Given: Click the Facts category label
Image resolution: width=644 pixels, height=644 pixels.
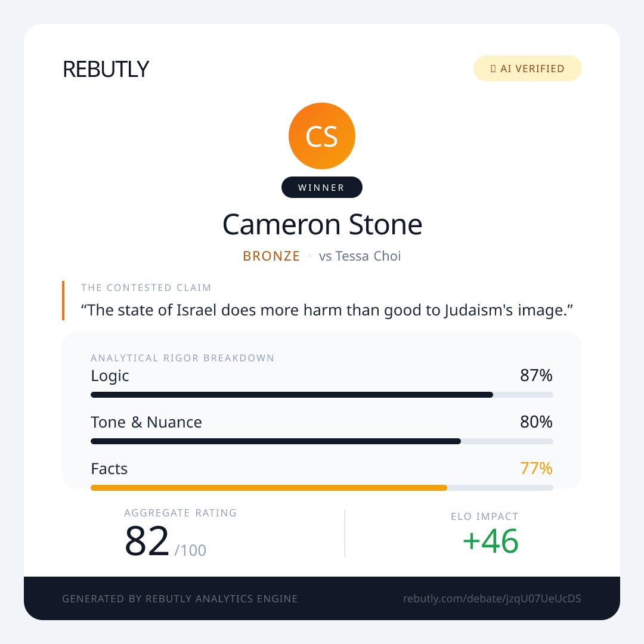Looking at the screenshot, I should [x=109, y=469].
